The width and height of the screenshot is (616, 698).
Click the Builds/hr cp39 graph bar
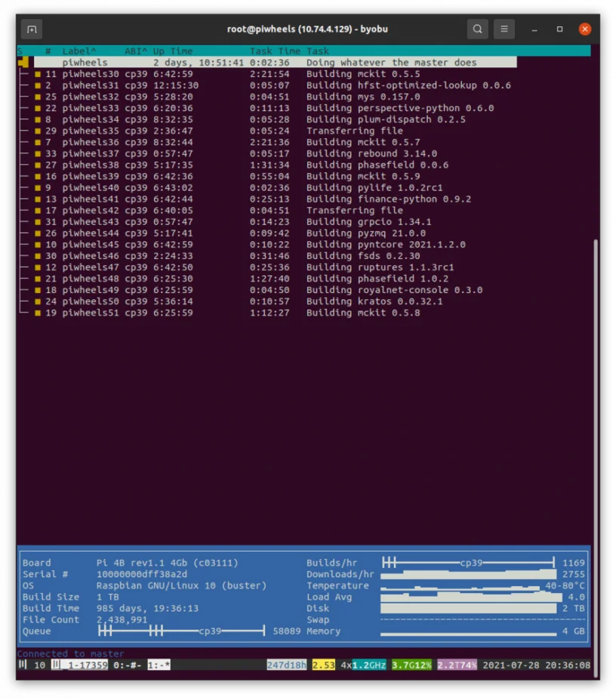468,563
